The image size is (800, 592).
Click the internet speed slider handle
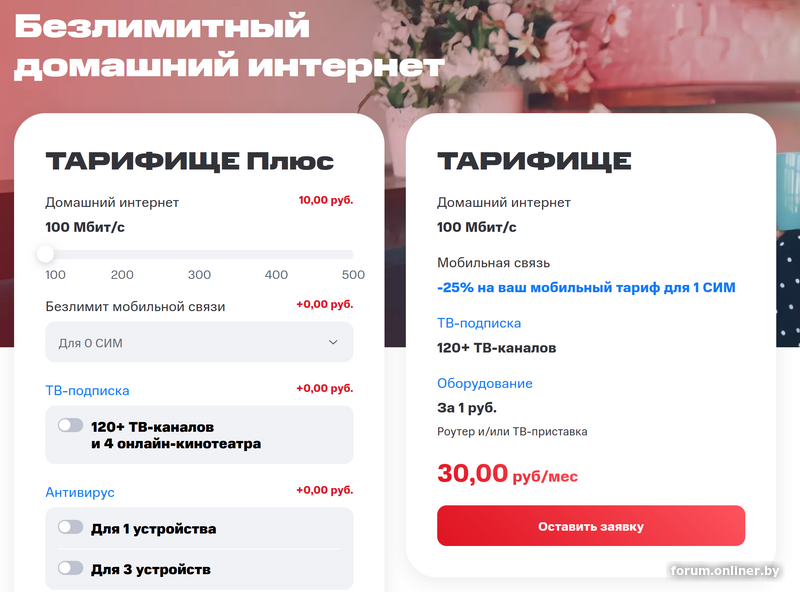click(46, 254)
